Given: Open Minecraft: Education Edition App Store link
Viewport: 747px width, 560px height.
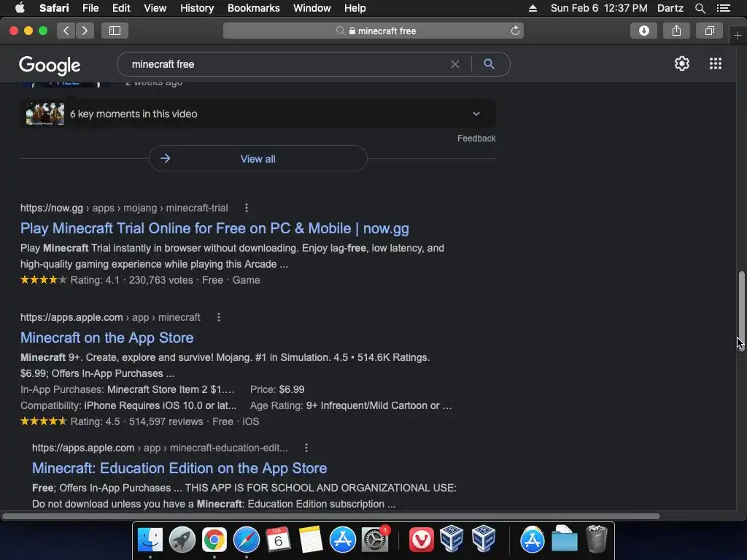Looking at the screenshot, I should tap(179, 468).
